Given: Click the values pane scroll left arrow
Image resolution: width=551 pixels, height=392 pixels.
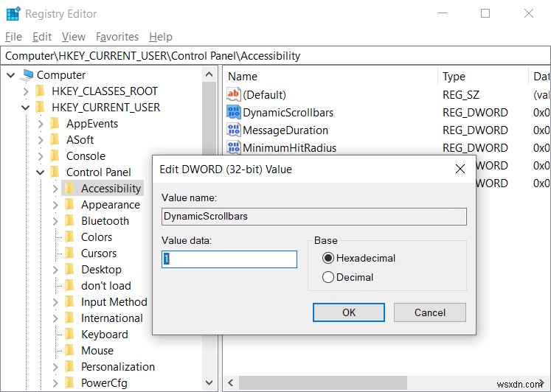Looking at the screenshot, I should pyautogui.click(x=231, y=382).
